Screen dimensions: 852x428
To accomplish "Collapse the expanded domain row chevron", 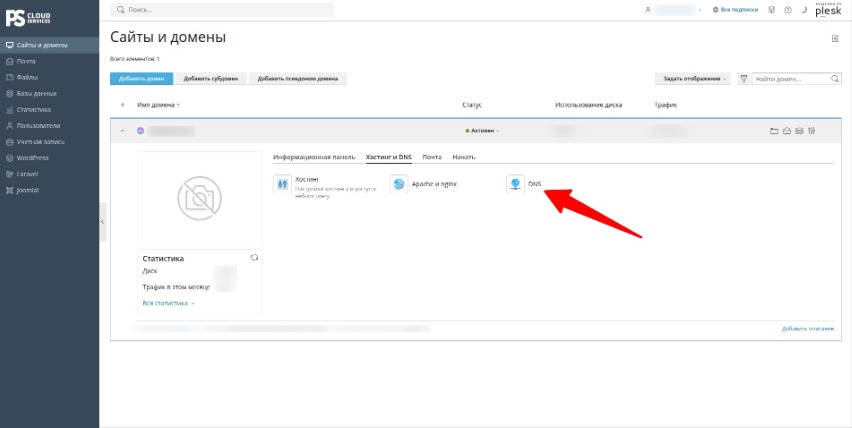I will coord(122,131).
